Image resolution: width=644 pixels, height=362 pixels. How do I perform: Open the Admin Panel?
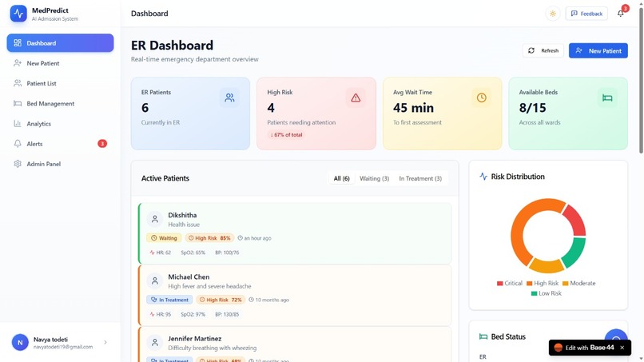[60, 164]
